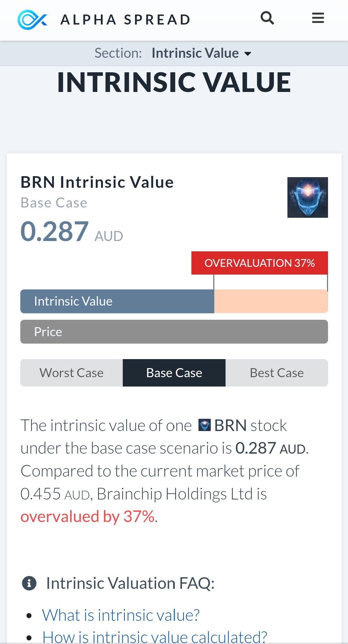Open search with the magnifier icon
The image size is (348, 644).
pyautogui.click(x=267, y=18)
